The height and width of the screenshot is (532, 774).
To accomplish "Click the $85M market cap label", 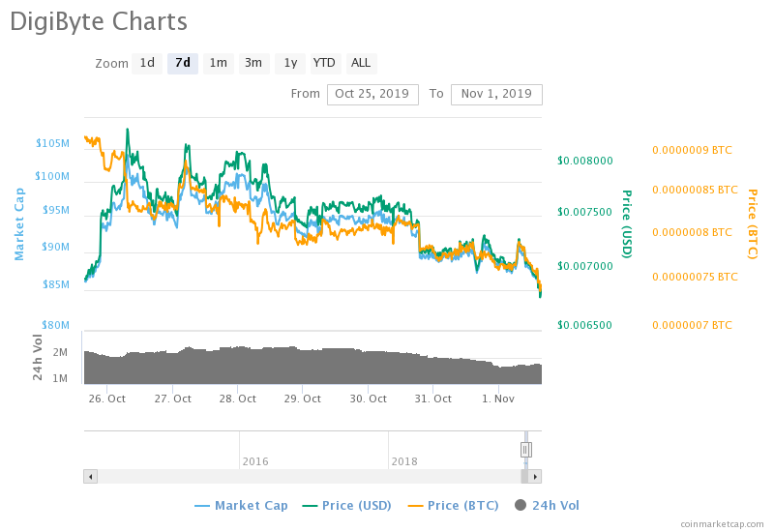I will point(56,284).
